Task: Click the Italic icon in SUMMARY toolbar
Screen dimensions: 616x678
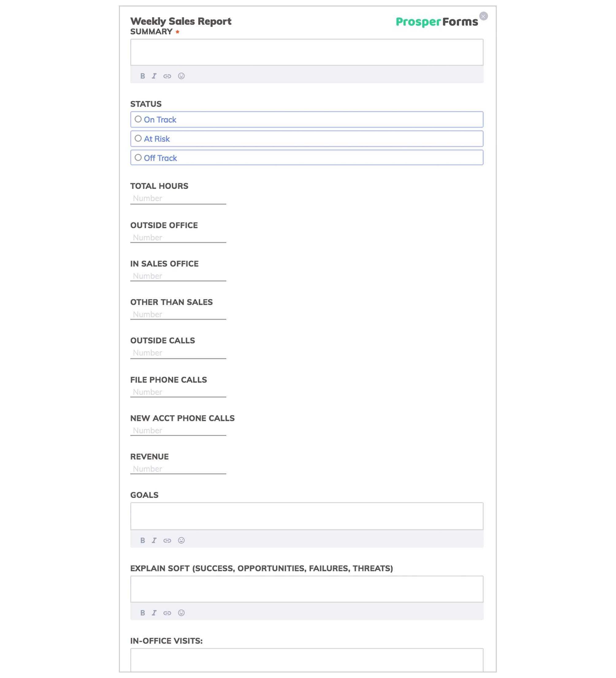Action: click(x=154, y=75)
